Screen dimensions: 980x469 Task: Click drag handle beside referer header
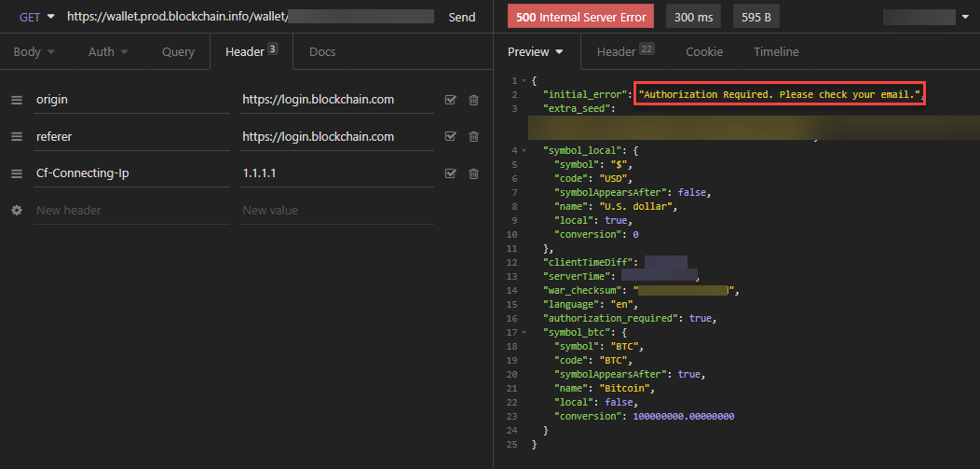16,137
